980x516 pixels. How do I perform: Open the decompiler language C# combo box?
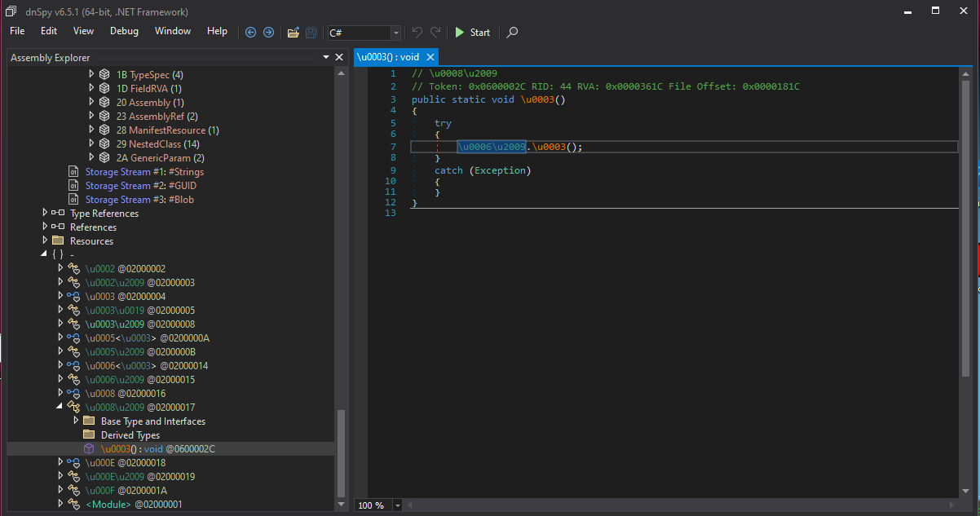pyautogui.click(x=364, y=33)
